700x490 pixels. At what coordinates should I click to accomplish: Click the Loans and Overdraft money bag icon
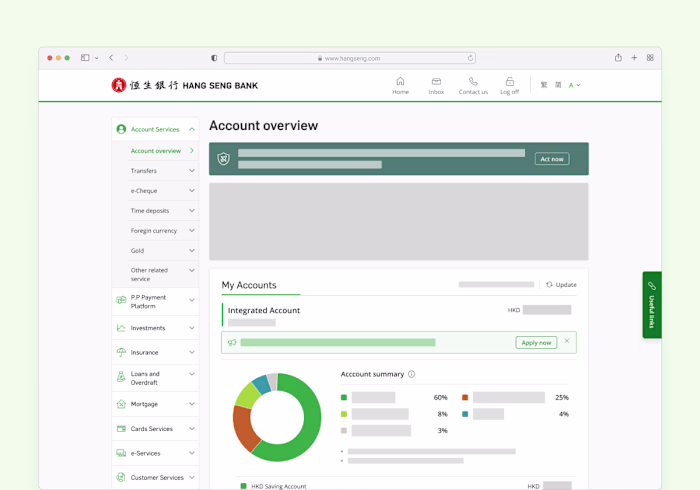(x=121, y=377)
